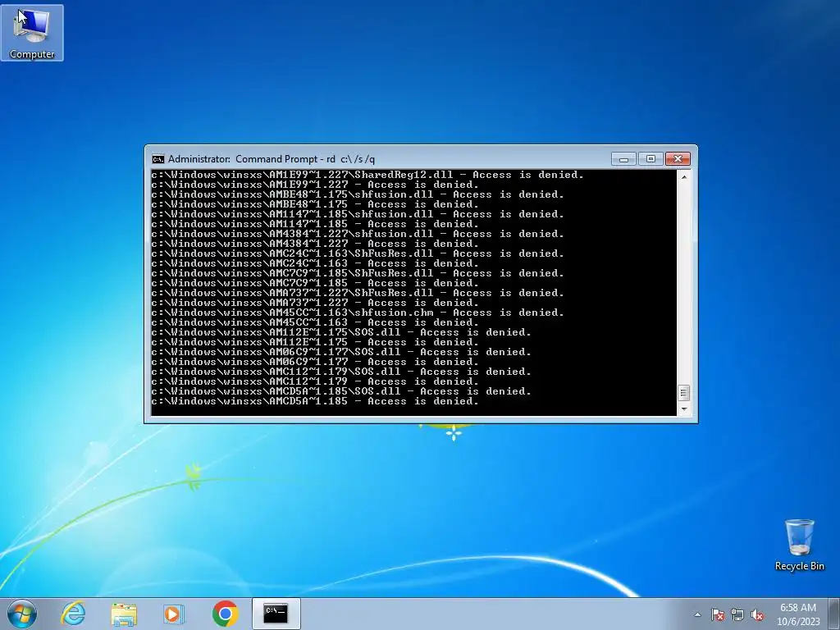Click the AM06C9~1.177\SOS.dll line
840x630 pixels.
pos(340,352)
